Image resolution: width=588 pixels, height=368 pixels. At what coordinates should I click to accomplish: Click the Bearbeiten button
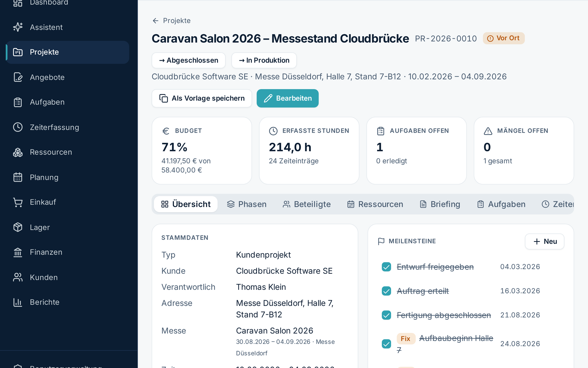(287, 98)
